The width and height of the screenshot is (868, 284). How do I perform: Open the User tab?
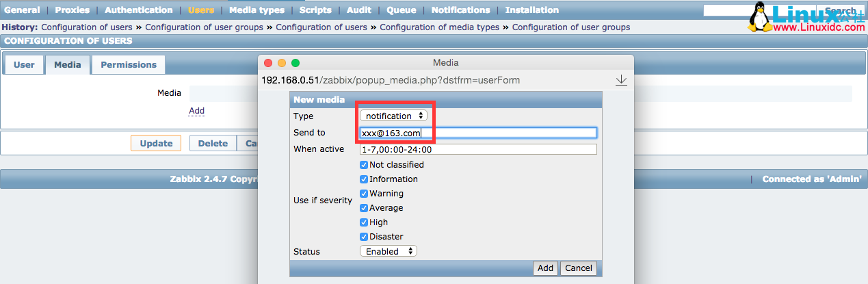coord(24,65)
